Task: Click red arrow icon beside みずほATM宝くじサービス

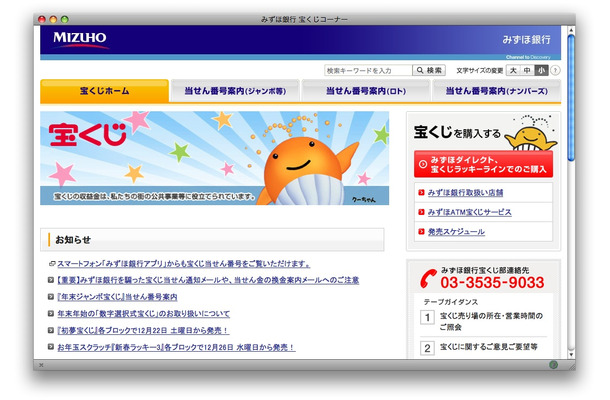Action: (421, 212)
